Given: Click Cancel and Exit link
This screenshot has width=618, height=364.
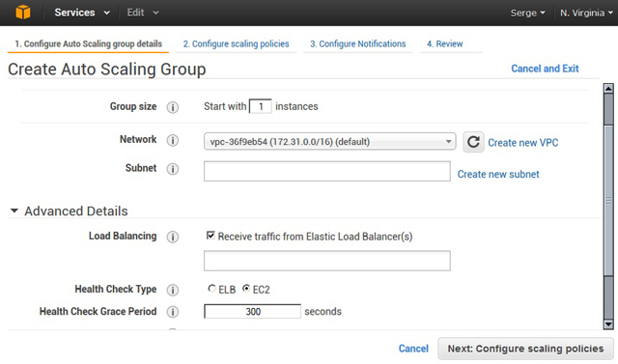Looking at the screenshot, I should [x=545, y=69].
